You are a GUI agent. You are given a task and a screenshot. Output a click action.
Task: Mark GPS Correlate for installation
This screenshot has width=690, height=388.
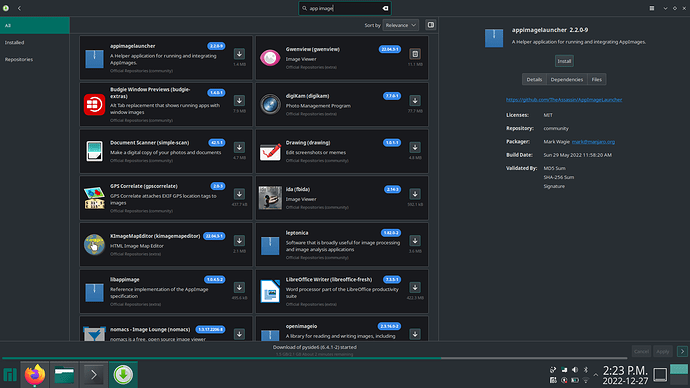pyautogui.click(x=239, y=194)
